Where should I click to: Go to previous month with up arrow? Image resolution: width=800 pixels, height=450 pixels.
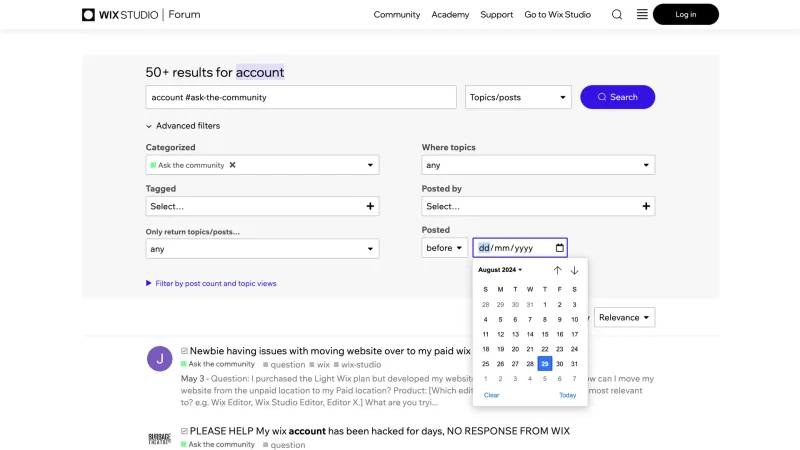tap(557, 270)
